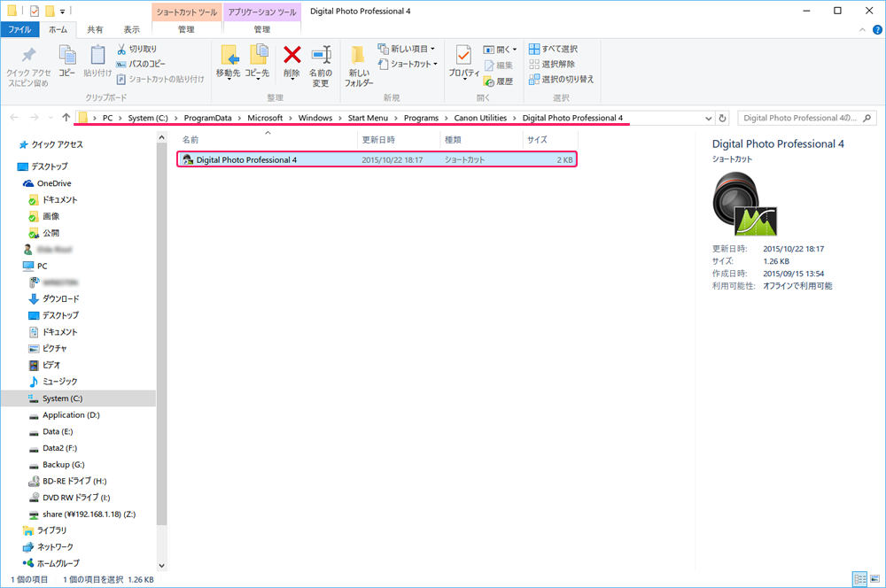Click Select all (すべて選択)
Viewport: 886px width, 588px height.
(x=553, y=49)
